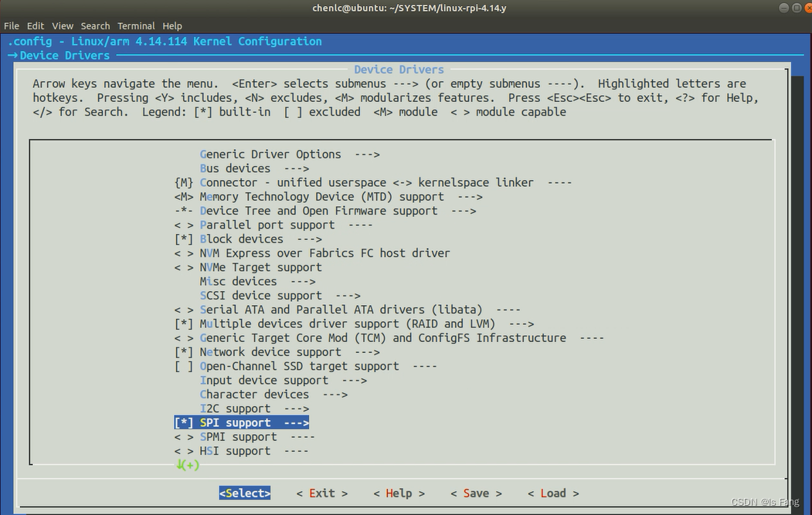Toggle Serial ATA drivers < > marker
Viewport: 812px width, 515px height.
click(184, 310)
